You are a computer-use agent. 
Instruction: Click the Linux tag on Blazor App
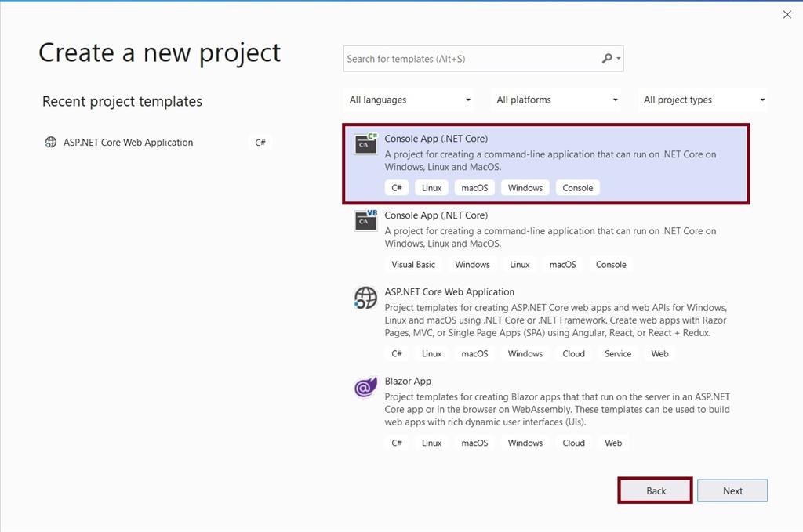coord(432,443)
